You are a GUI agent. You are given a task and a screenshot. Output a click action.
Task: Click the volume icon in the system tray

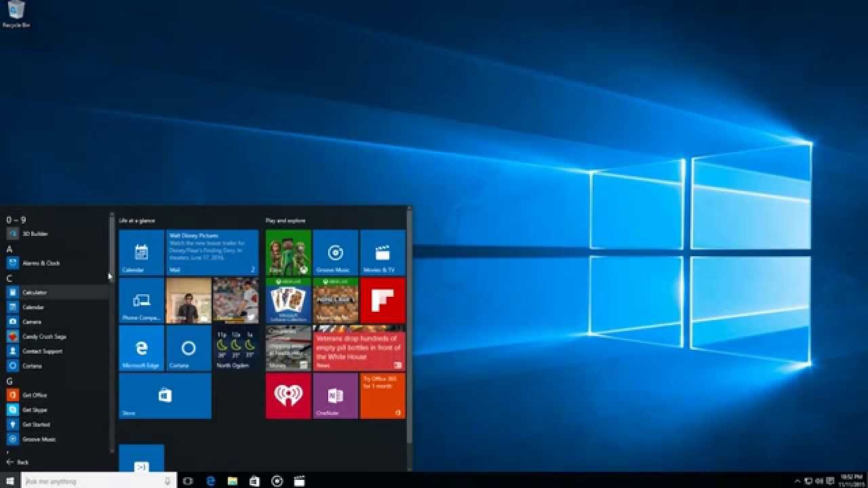819,481
